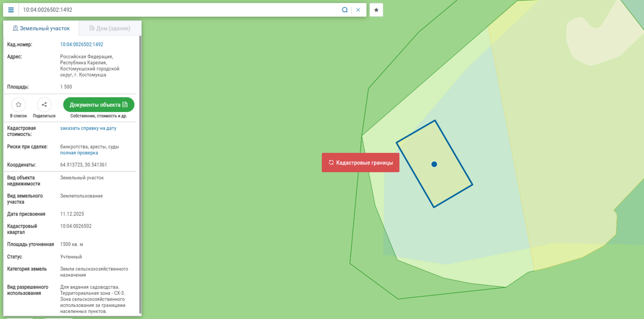Add parcel using 'В список' star icon

(x=18, y=105)
